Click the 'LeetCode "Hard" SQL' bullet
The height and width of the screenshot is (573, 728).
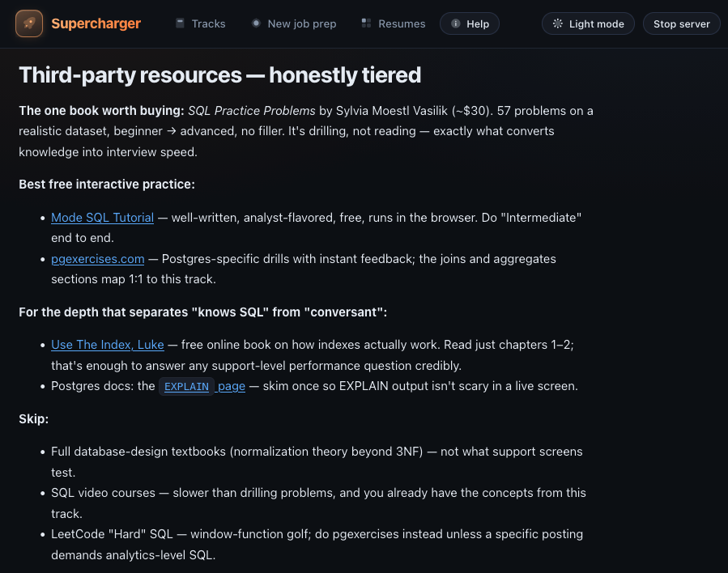[x=317, y=544]
